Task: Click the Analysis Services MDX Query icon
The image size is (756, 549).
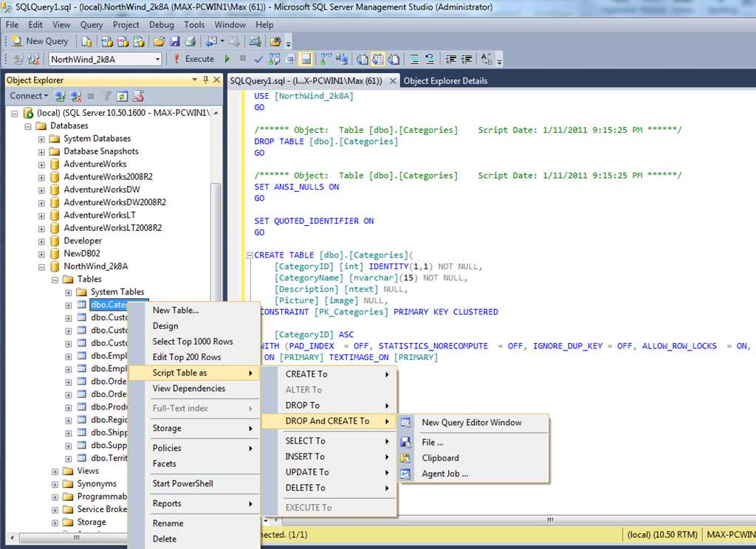Action: pyautogui.click(x=107, y=41)
